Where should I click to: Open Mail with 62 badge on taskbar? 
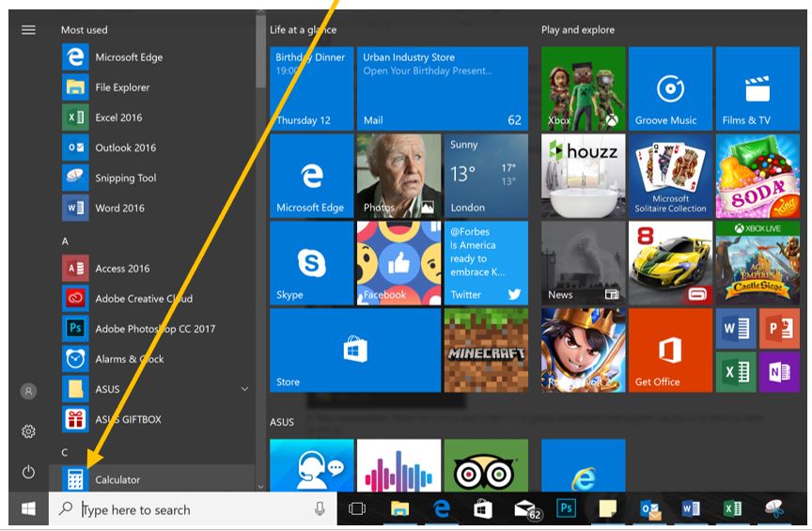tap(527, 510)
